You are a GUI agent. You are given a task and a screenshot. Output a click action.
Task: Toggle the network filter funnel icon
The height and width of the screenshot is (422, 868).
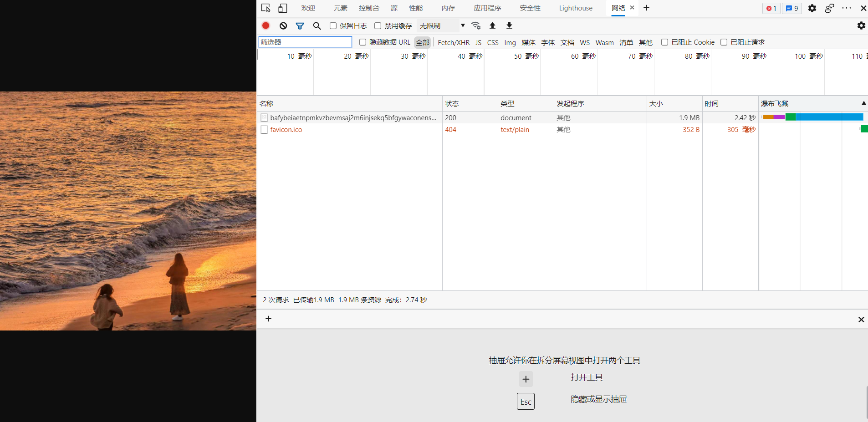point(300,26)
